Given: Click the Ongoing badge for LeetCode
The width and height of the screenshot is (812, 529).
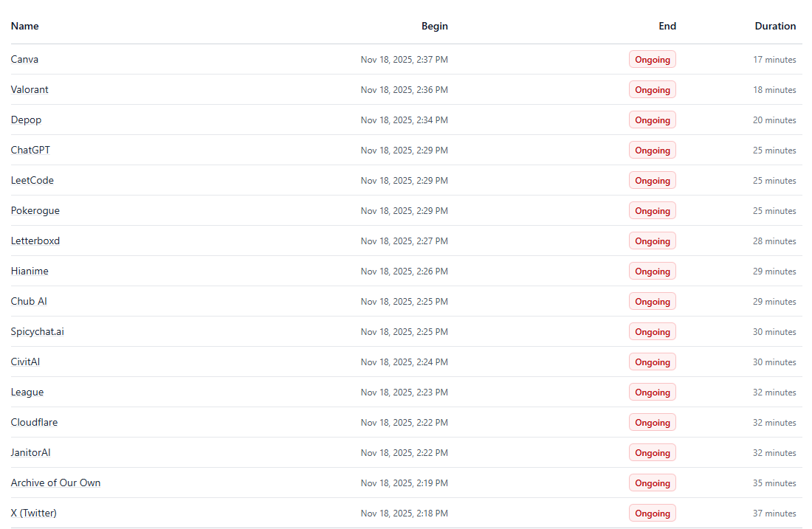Looking at the screenshot, I should 653,180.
